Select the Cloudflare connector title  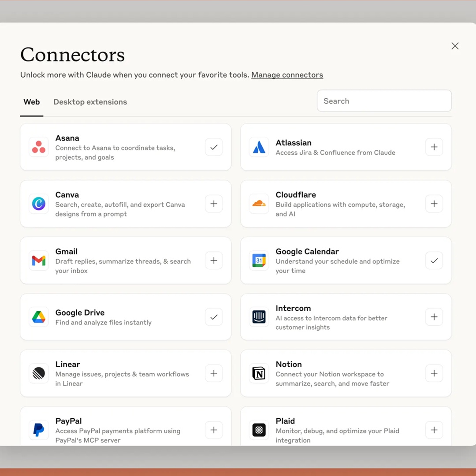pyautogui.click(x=296, y=195)
